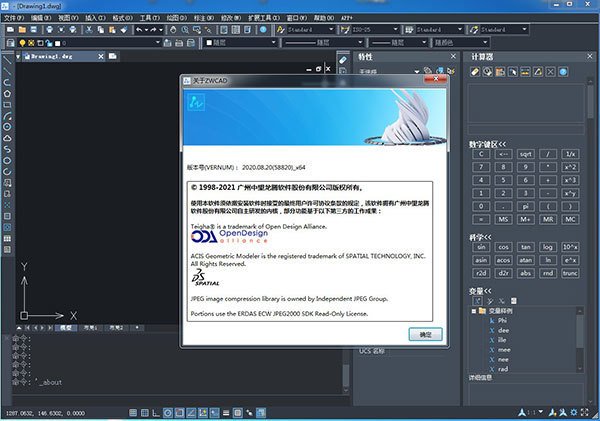
Task: Select the Phi variable in tree
Action: [x=502, y=320]
